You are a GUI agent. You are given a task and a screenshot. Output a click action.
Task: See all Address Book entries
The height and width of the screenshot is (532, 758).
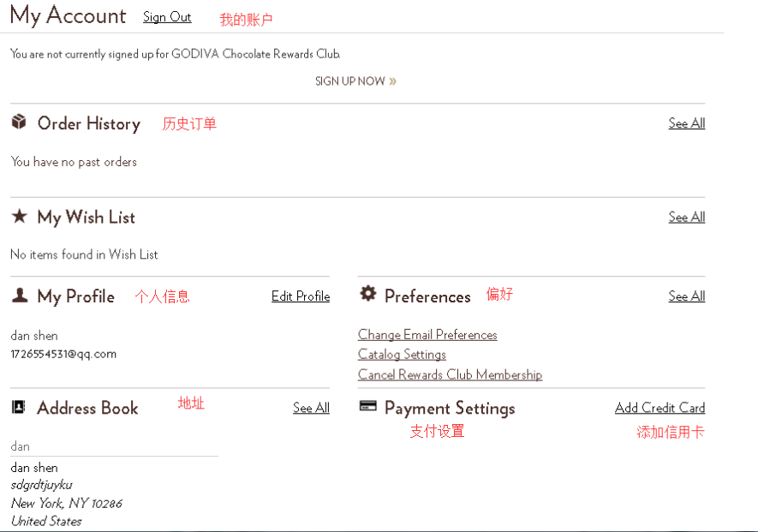click(x=311, y=409)
